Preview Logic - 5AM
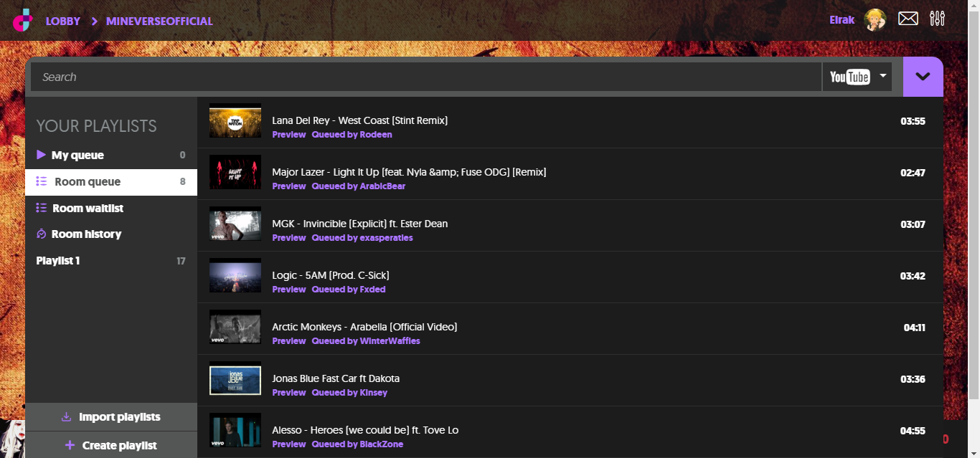 point(289,290)
